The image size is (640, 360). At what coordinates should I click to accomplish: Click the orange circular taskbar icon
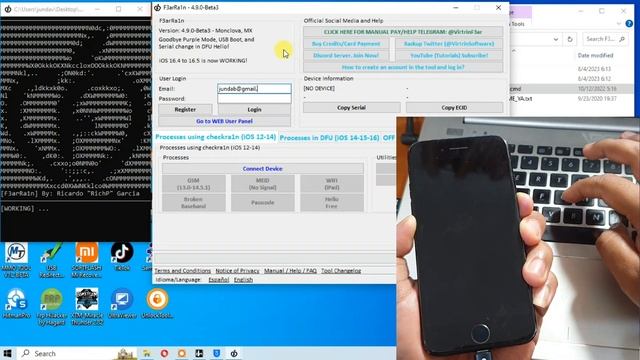182,353
